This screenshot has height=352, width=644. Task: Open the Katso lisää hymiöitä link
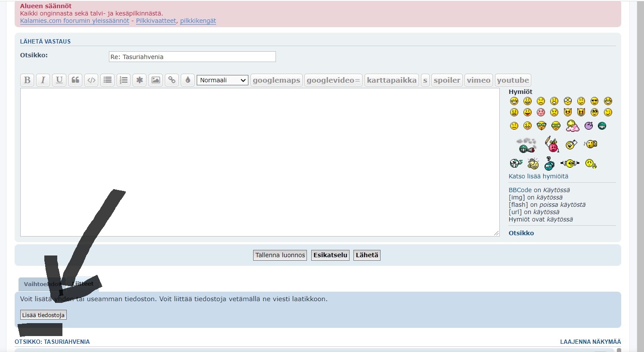pos(538,176)
